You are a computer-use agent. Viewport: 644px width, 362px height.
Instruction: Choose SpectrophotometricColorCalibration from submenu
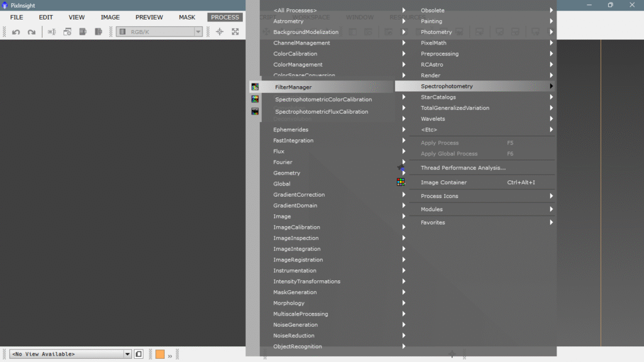click(x=323, y=99)
